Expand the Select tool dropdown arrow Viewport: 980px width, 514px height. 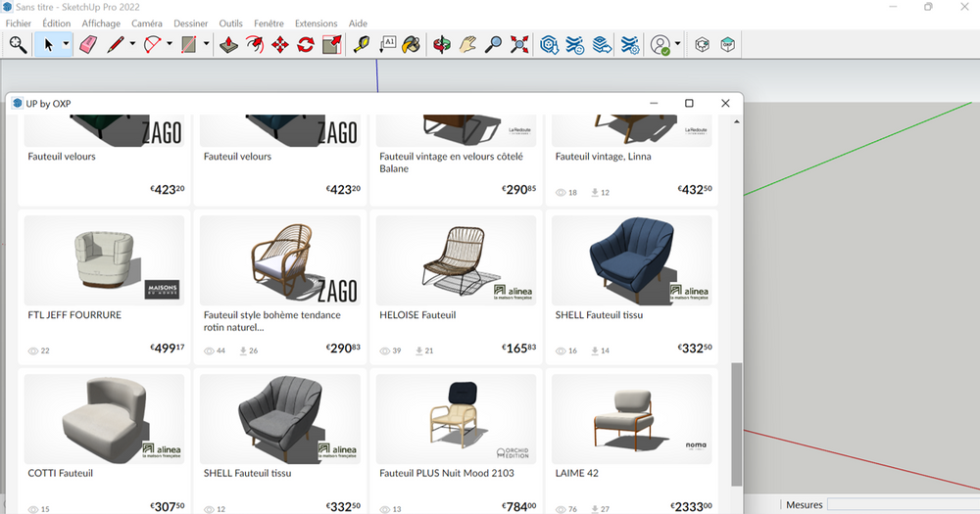tap(66, 44)
